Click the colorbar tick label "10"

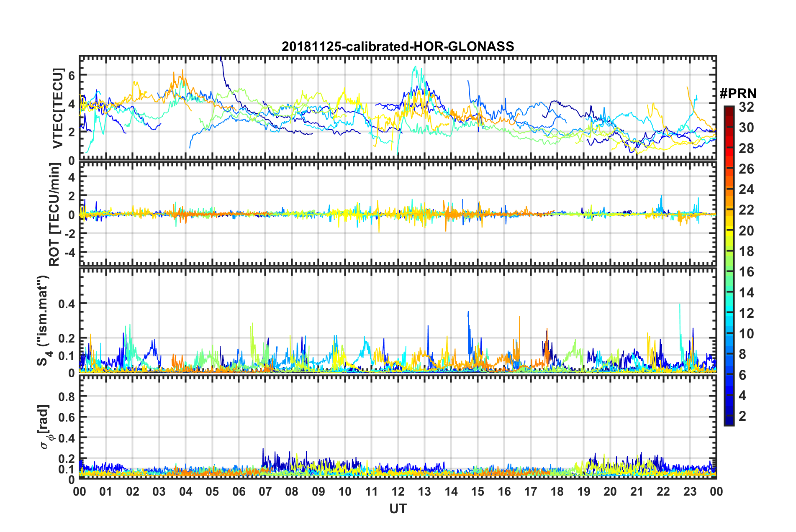pyautogui.click(x=746, y=334)
